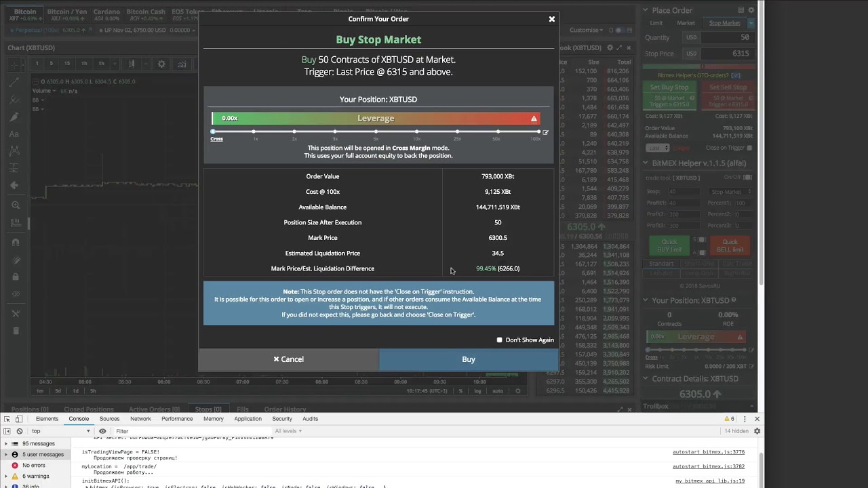
Task: Collapse the Your Position XBTUSD section
Action: 646,300
